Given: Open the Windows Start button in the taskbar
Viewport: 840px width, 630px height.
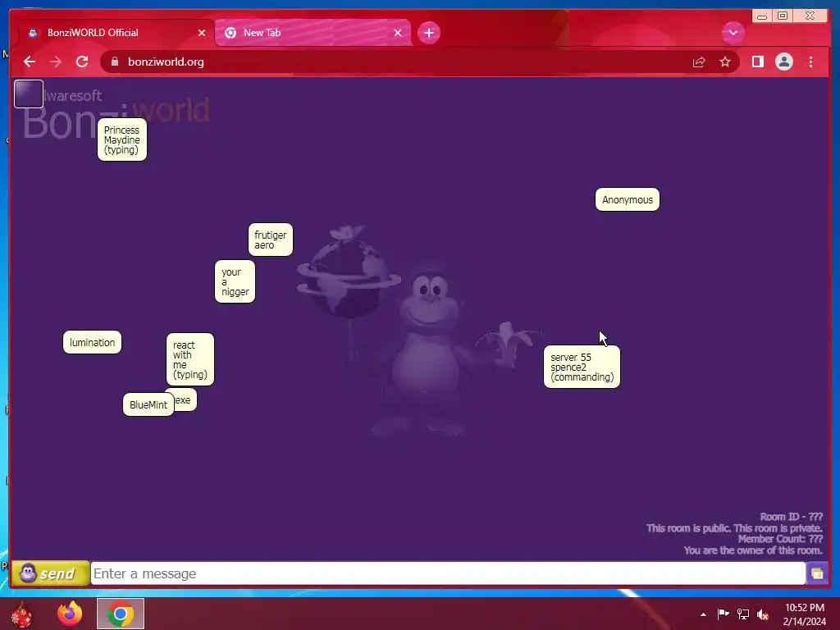Looking at the screenshot, I should 21,614.
